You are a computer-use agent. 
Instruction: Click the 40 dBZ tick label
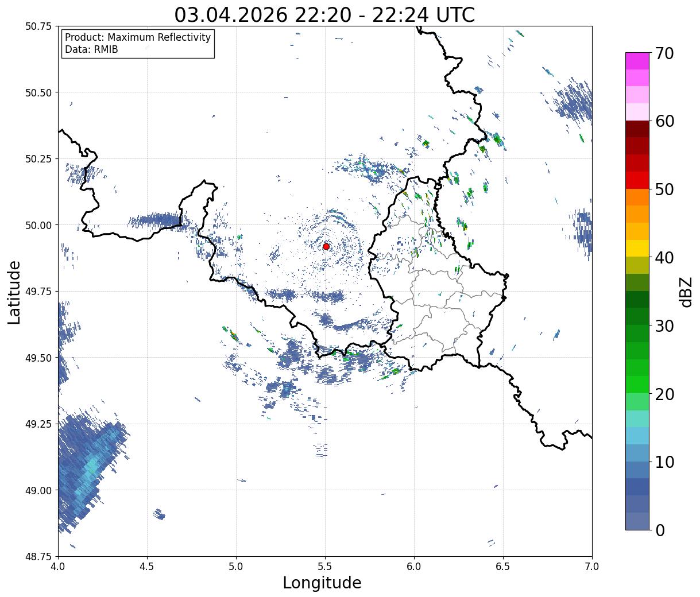(x=664, y=258)
